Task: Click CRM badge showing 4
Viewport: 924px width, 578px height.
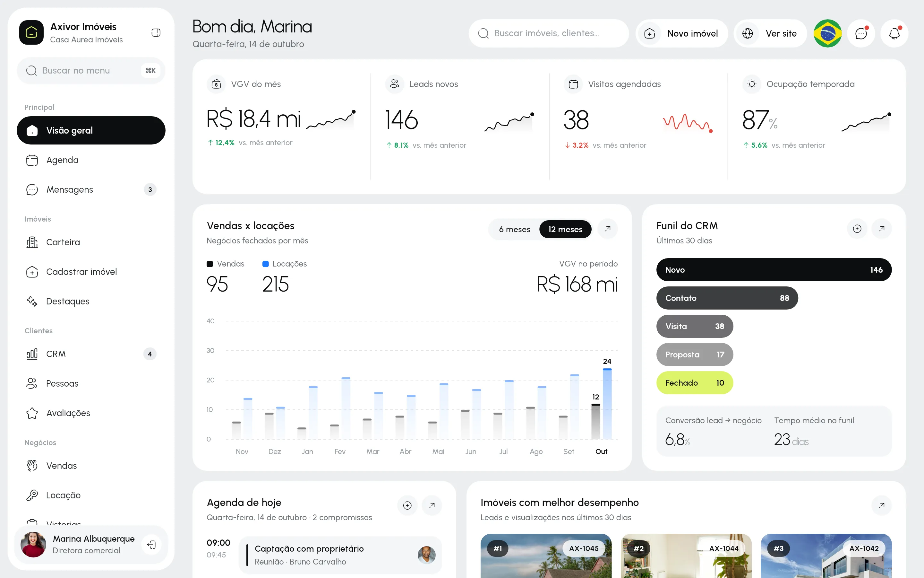Action: pyautogui.click(x=150, y=354)
